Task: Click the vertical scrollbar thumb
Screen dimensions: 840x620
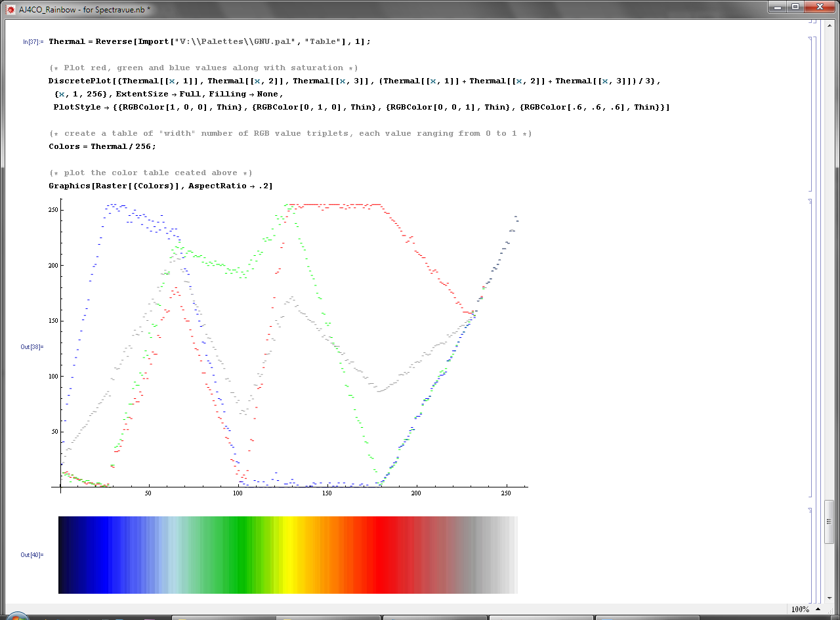Action: point(829,522)
